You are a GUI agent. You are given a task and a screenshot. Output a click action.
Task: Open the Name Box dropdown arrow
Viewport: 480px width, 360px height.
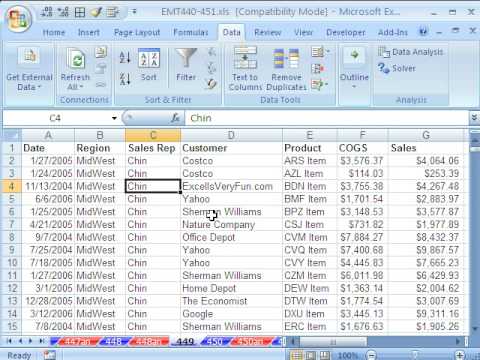coord(114,118)
